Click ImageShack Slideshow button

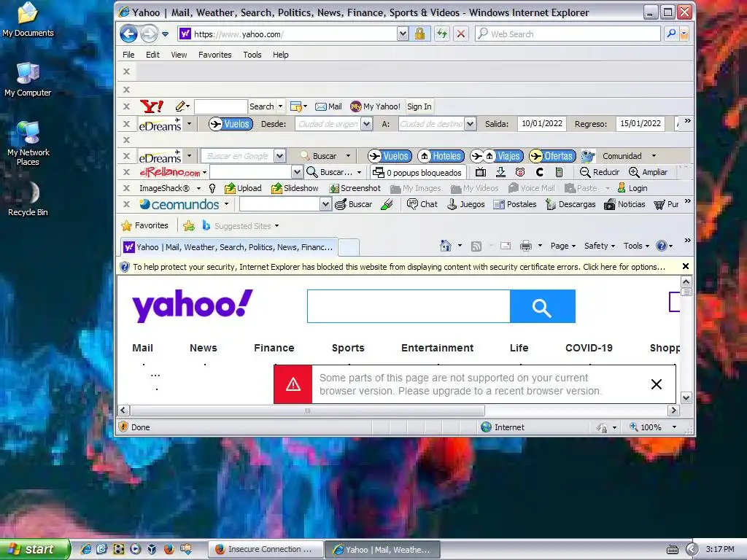[x=295, y=188]
